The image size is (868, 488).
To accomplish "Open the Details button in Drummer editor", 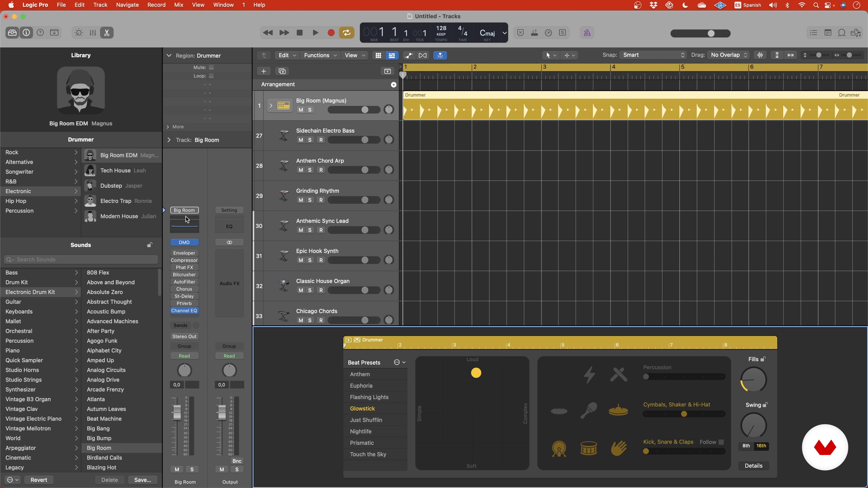I will [753, 466].
